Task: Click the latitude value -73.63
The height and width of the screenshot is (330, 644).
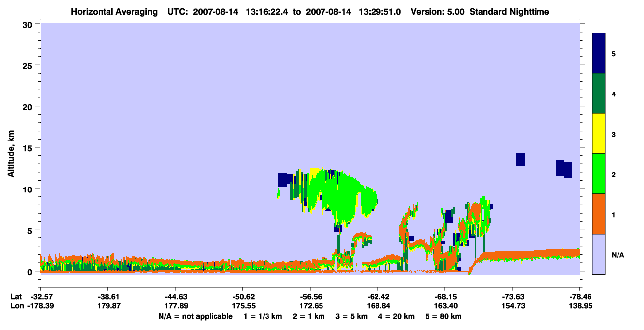Action: pyautogui.click(x=512, y=297)
